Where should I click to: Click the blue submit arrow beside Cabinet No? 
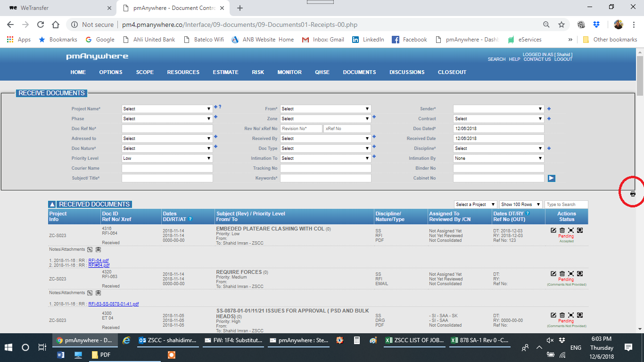(551, 178)
